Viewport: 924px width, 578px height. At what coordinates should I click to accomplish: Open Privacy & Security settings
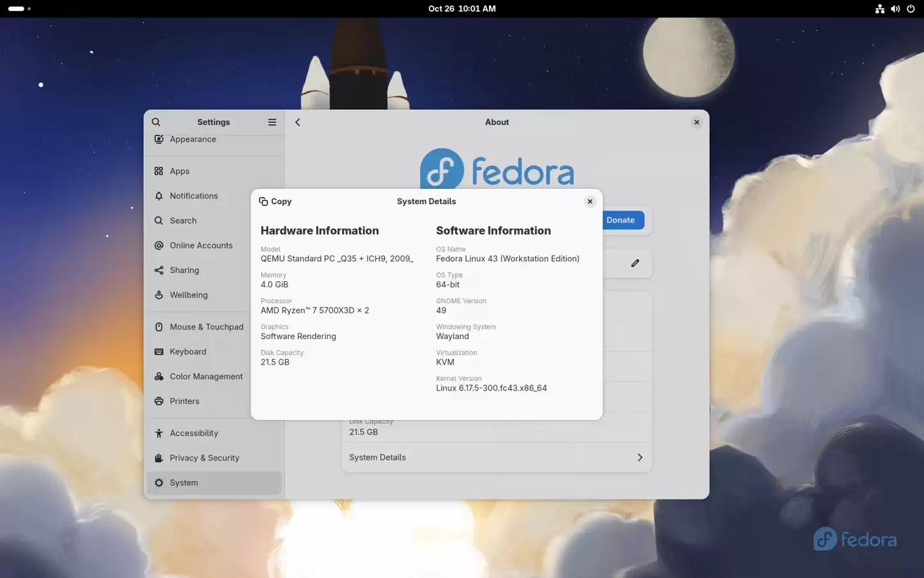[x=158, y=457]
